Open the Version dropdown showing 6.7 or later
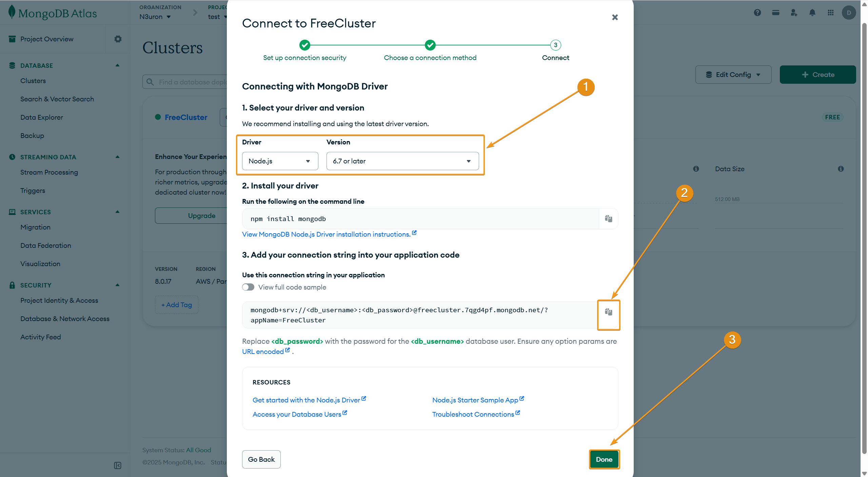This screenshot has width=868, height=477. (402, 161)
